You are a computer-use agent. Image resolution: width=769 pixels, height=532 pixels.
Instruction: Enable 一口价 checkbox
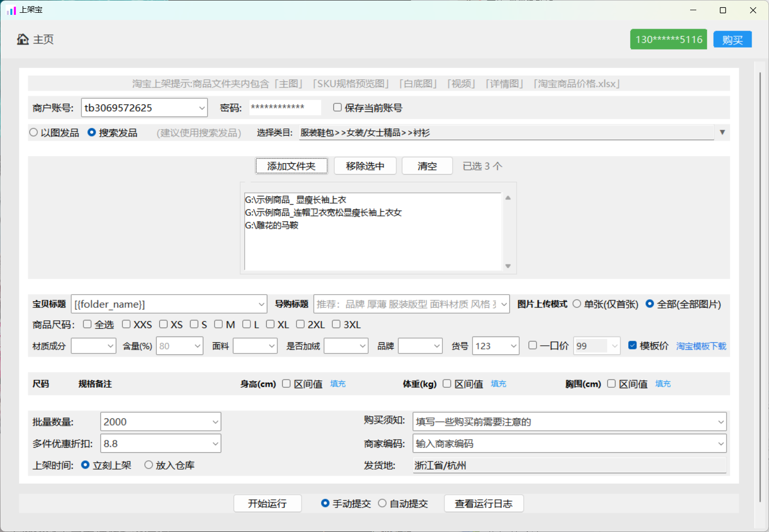pyautogui.click(x=532, y=345)
